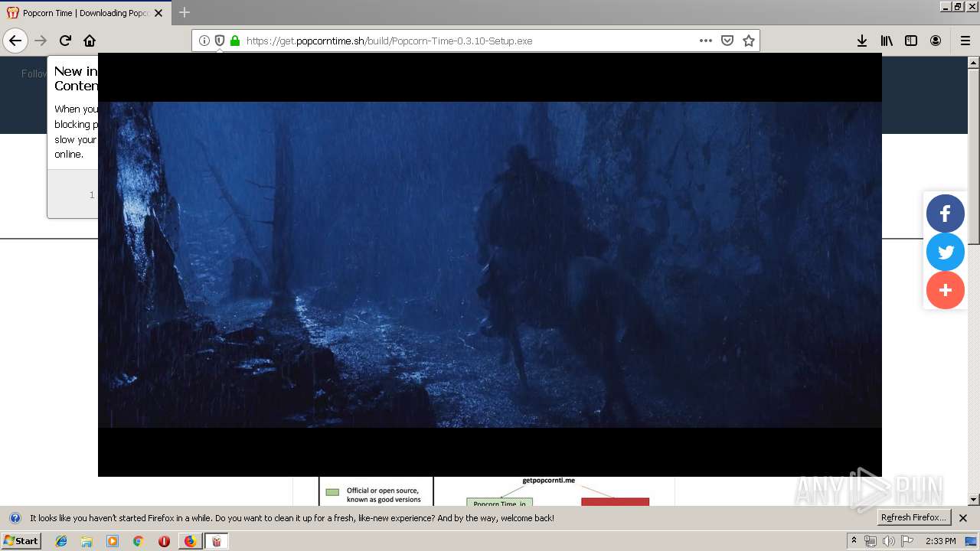Open Windows Explorer folder in taskbar
The width and height of the screenshot is (980, 551).
[x=87, y=541]
